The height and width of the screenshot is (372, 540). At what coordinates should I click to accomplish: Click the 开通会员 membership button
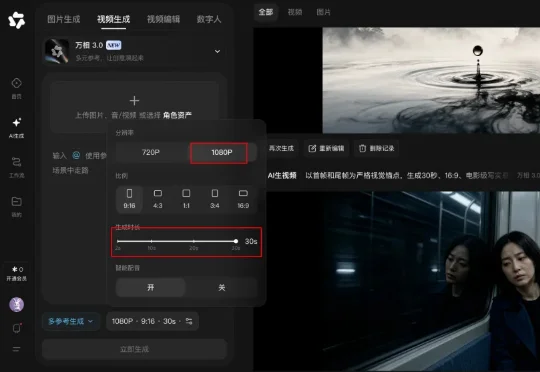click(x=17, y=273)
